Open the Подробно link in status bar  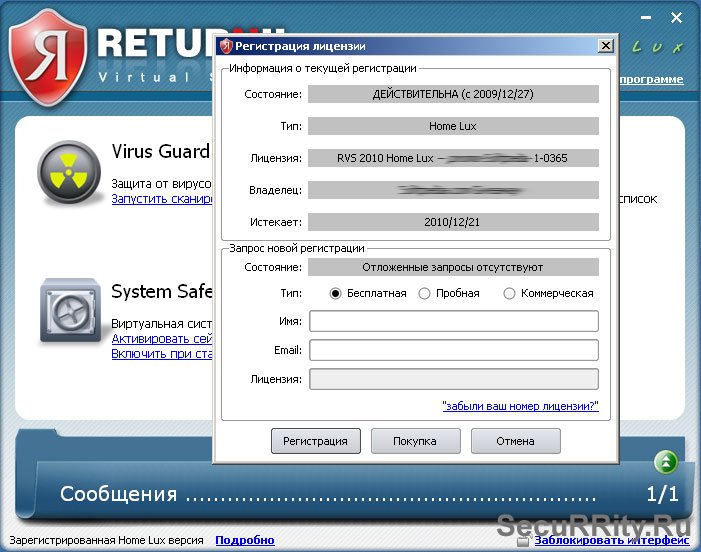(245, 540)
